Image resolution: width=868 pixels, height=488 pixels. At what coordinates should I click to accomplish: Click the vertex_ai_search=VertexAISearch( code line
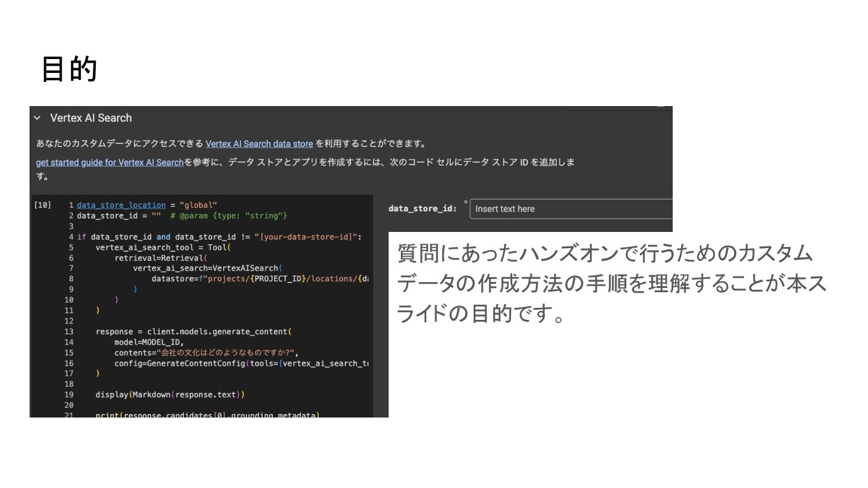click(208, 268)
